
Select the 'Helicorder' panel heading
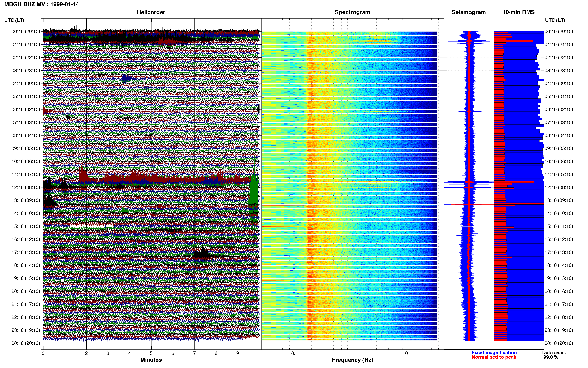coord(151,12)
